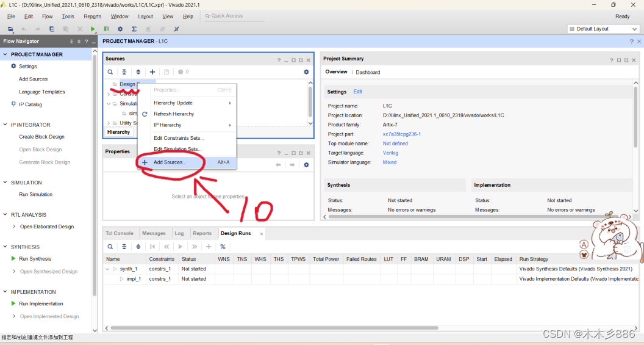Click the Settings gear in Flow Navigator
This screenshot has width=644, height=345.
point(13,66)
